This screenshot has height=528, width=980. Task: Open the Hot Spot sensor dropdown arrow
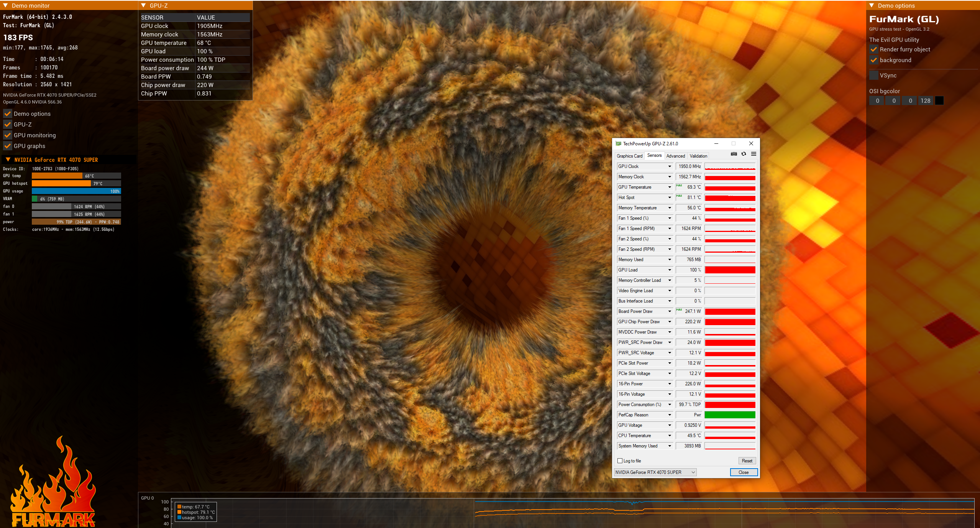click(670, 197)
